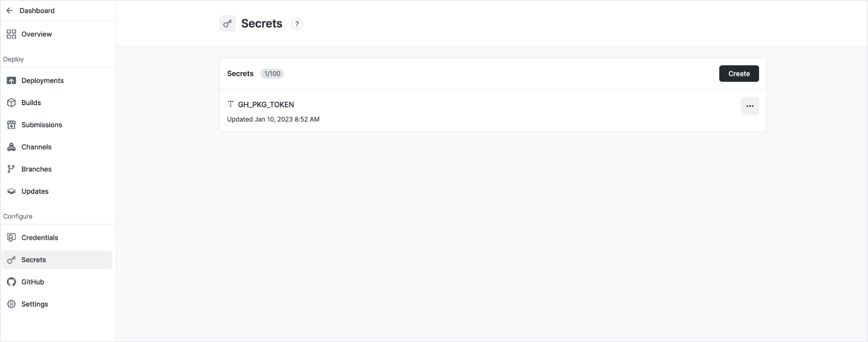The width and height of the screenshot is (868, 342).
Task: Open the three-dot menu for GH_PKG_TOKEN
Action: (x=749, y=106)
